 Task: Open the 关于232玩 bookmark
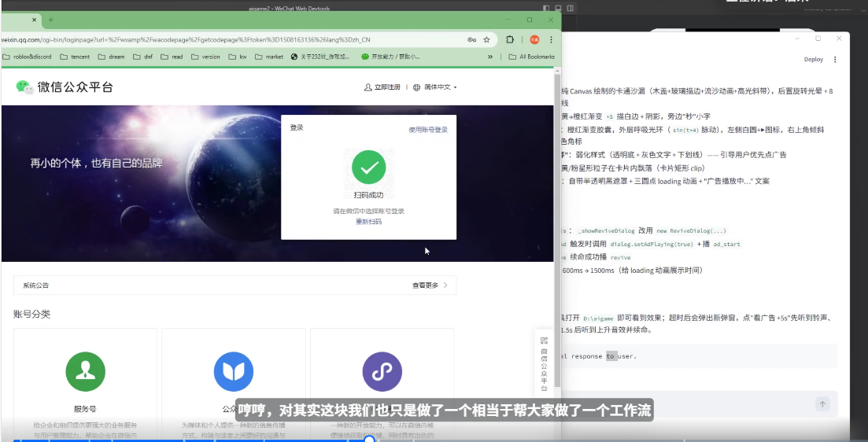tap(320, 57)
